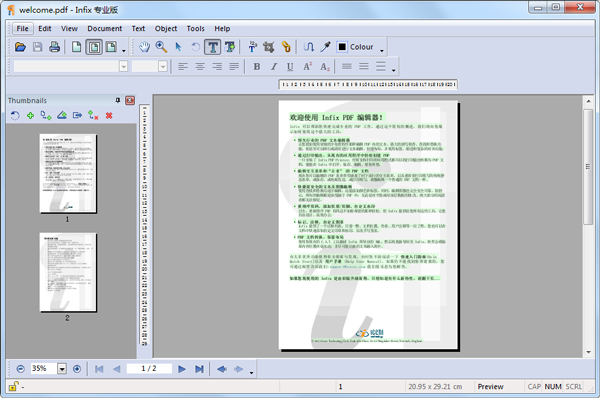Align text right

pos(217,67)
